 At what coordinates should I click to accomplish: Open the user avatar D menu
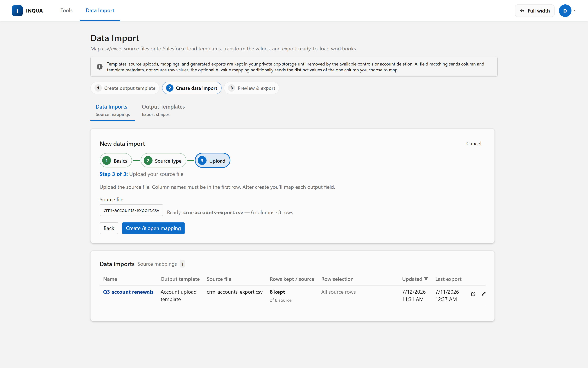(565, 11)
